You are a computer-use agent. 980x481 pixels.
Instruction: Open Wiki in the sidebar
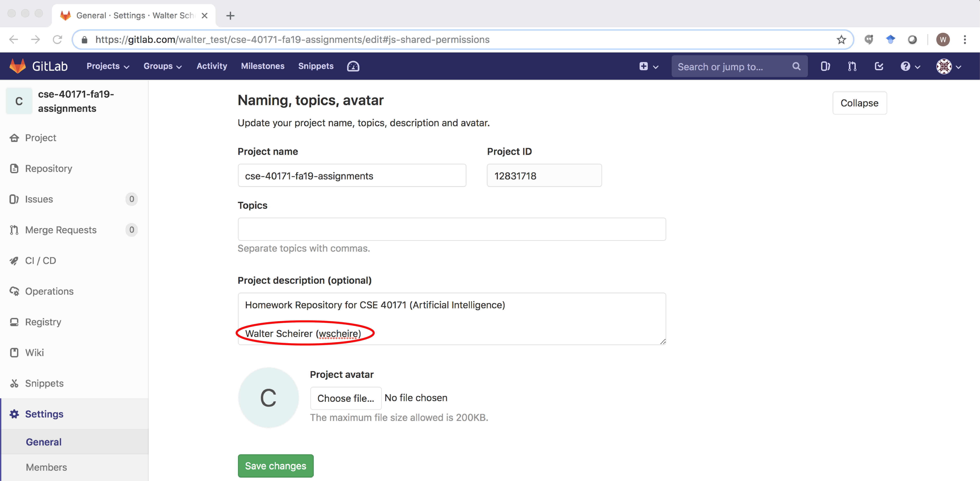(74, 353)
